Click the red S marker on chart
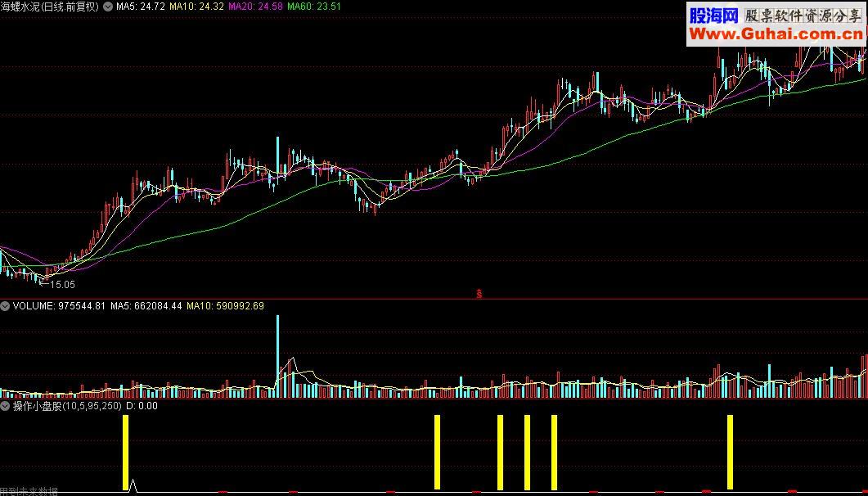Image resolution: width=868 pixels, height=496 pixels. (479, 294)
